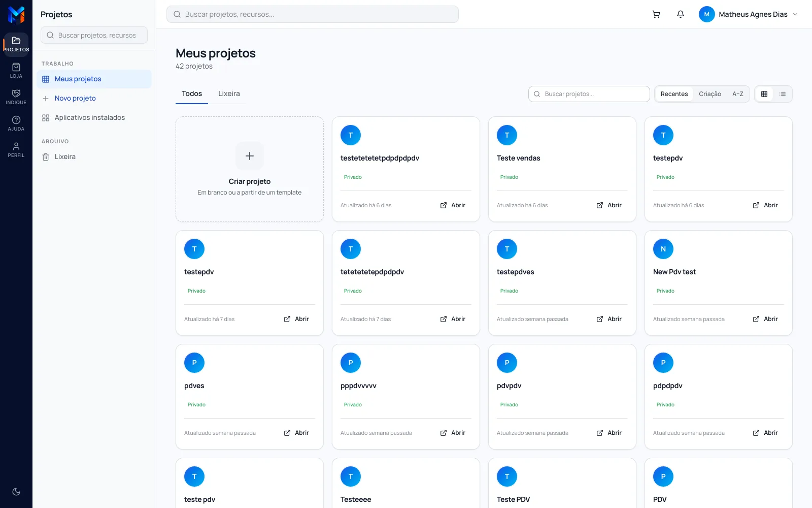Viewport: 812px width, 508px height.
Task: Click the Meus projetos page heading
Action: (216, 53)
